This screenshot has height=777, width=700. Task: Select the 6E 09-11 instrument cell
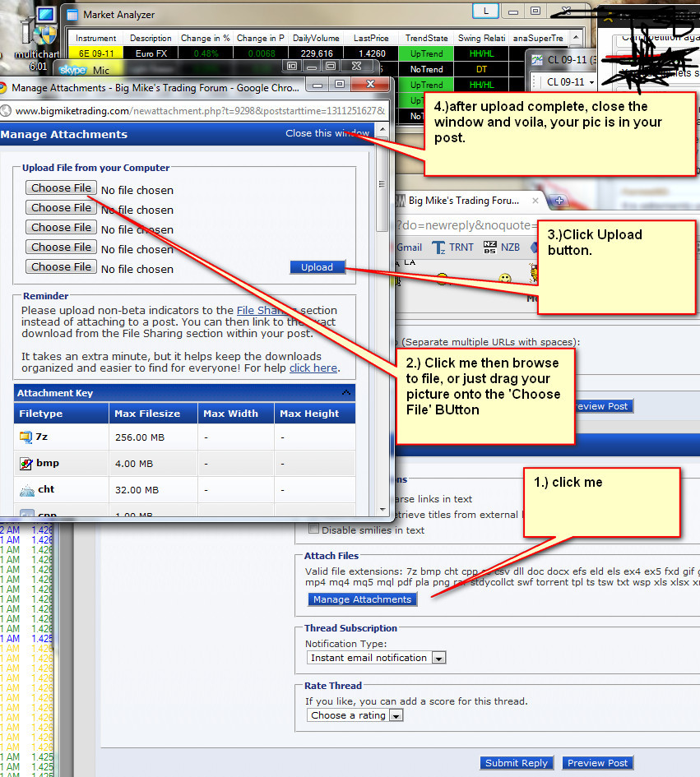95,53
